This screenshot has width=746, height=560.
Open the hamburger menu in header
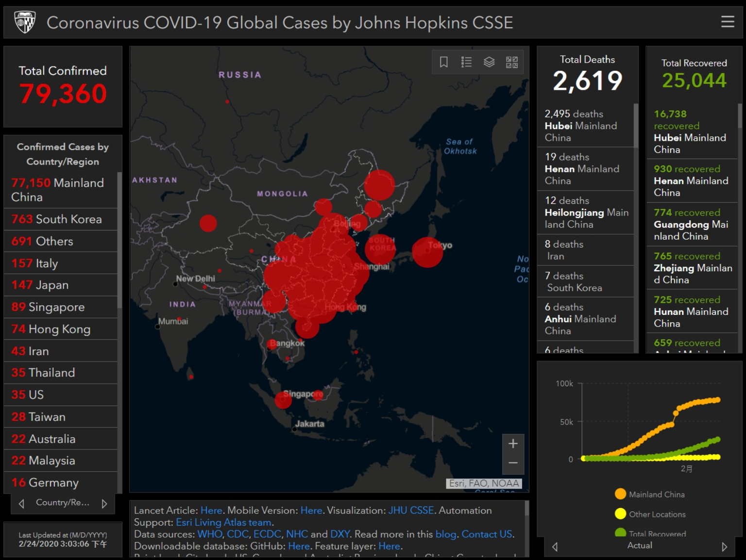[727, 22]
